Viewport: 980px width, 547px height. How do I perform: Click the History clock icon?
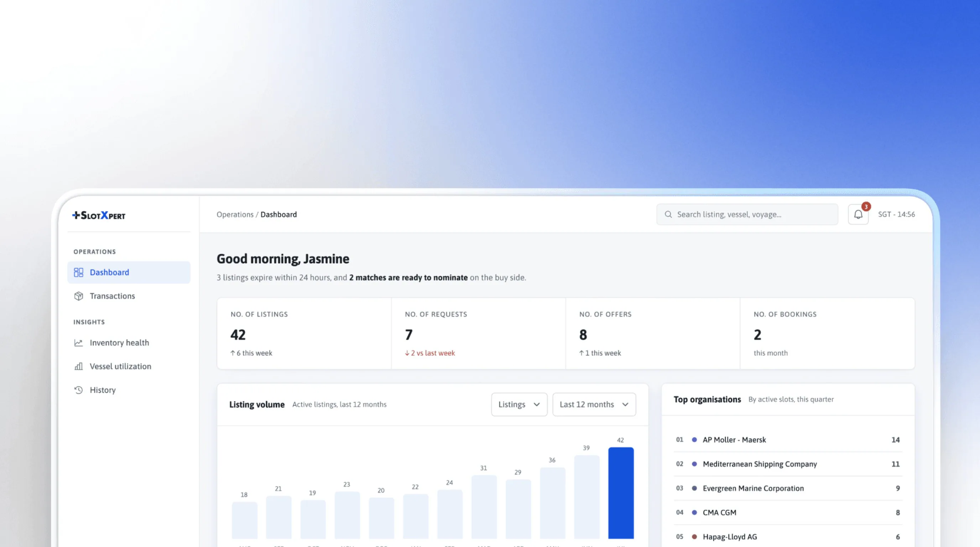click(78, 390)
